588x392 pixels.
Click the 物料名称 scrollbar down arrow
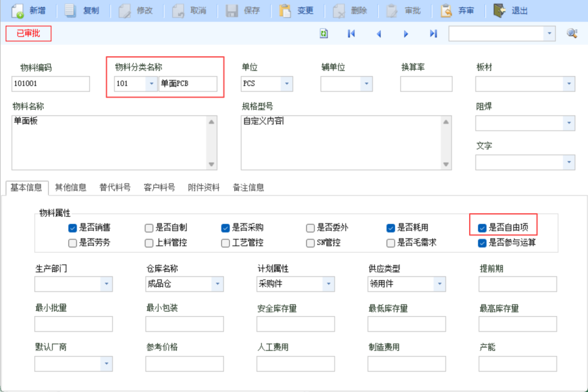[x=212, y=164]
